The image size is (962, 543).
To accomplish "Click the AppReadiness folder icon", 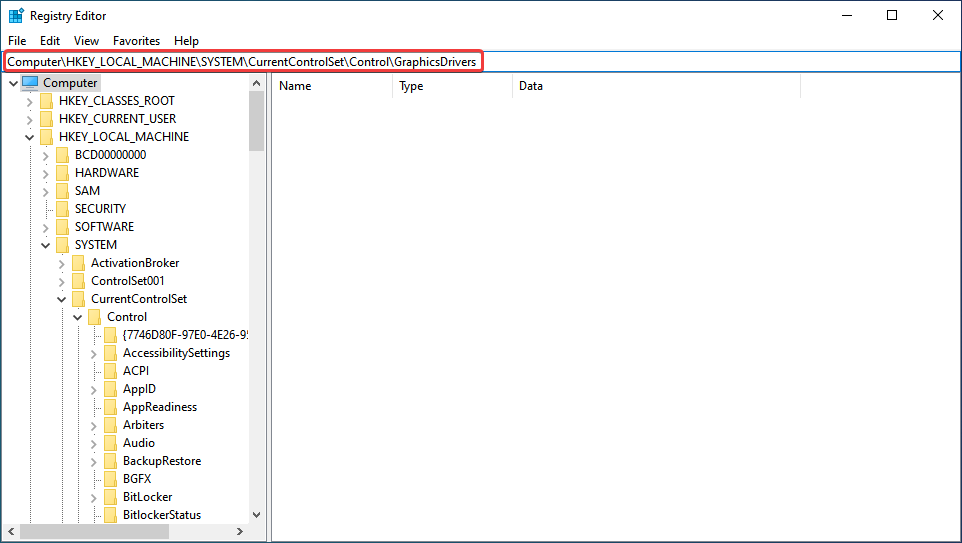I will click(x=110, y=406).
